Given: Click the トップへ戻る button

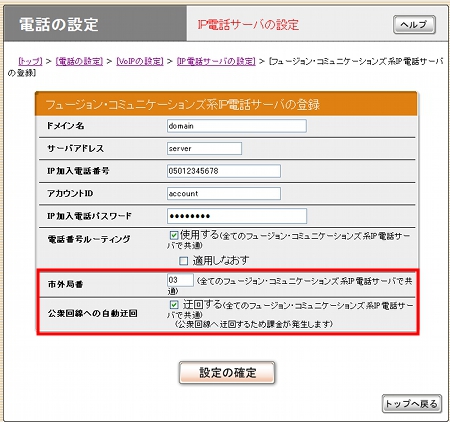Looking at the screenshot, I should point(412,404).
